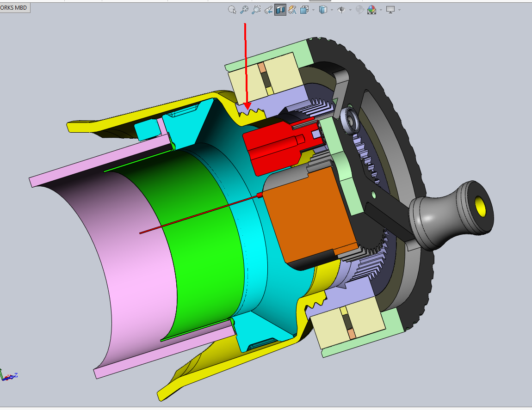Viewport: 532px width, 410px height.
Task: Click the Edit Appearance icon
Action: click(359, 10)
